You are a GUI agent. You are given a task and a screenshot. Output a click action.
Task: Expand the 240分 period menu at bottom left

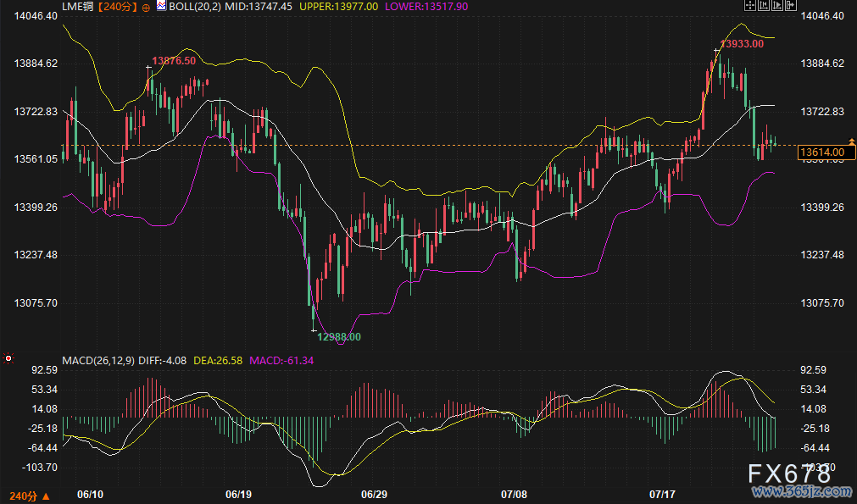point(30,496)
